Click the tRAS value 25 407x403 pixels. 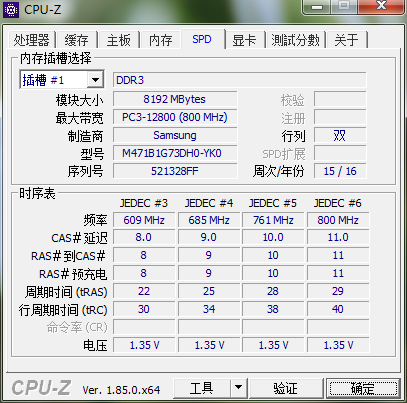209,291
